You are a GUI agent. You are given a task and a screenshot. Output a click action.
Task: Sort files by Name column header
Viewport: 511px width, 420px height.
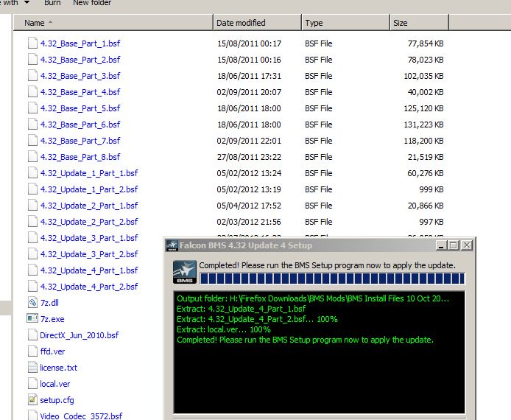pyautogui.click(x=113, y=23)
